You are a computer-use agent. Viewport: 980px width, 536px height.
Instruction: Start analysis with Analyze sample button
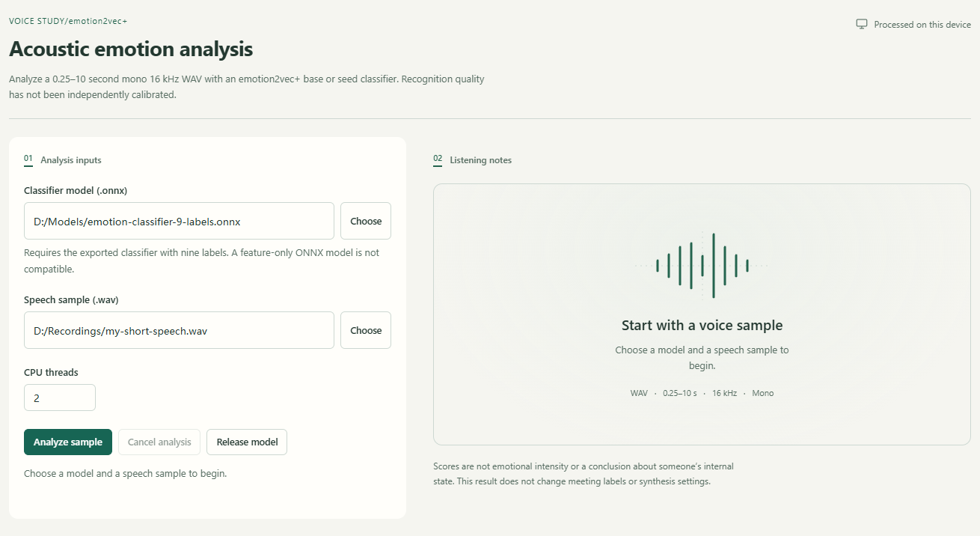[68, 442]
